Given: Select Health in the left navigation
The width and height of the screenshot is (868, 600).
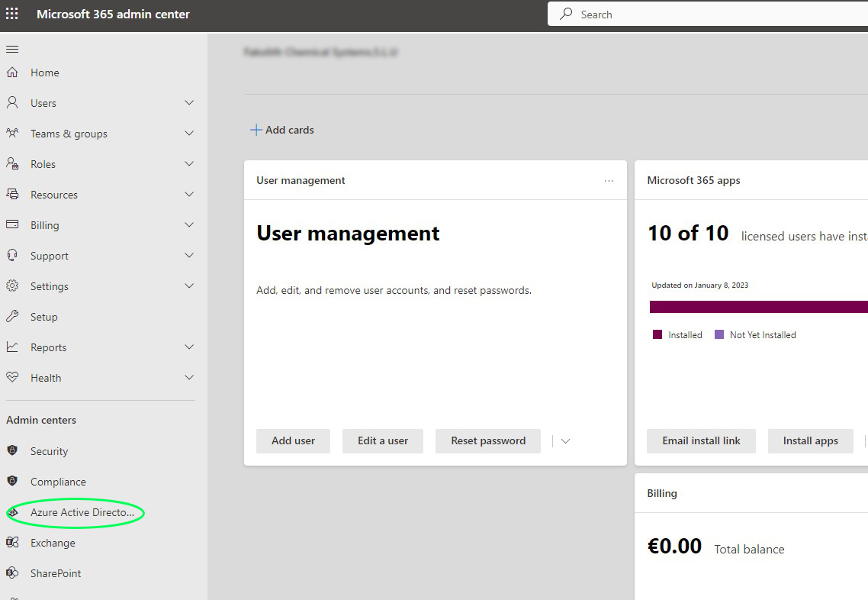Looking at the screenshot, I should coord(46,378).
